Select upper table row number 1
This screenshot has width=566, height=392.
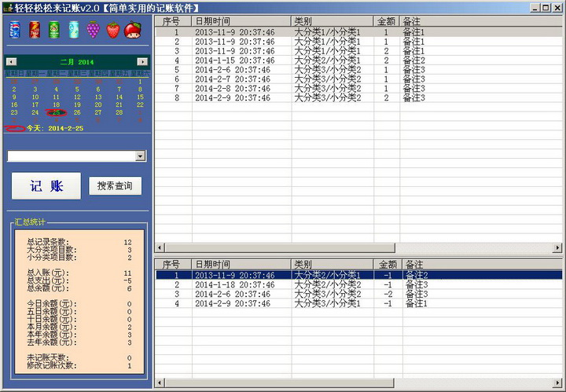coord(358,32)
